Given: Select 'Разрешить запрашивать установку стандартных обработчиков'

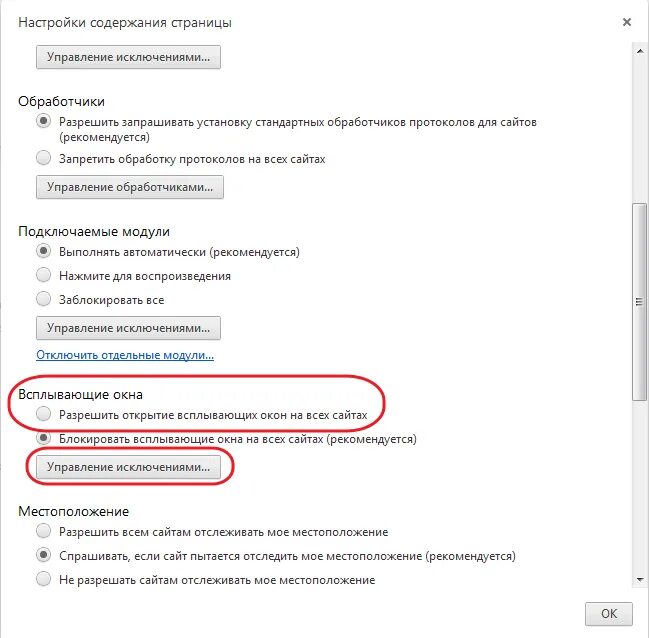Looking at the screenshot, I should pos(43,121).
